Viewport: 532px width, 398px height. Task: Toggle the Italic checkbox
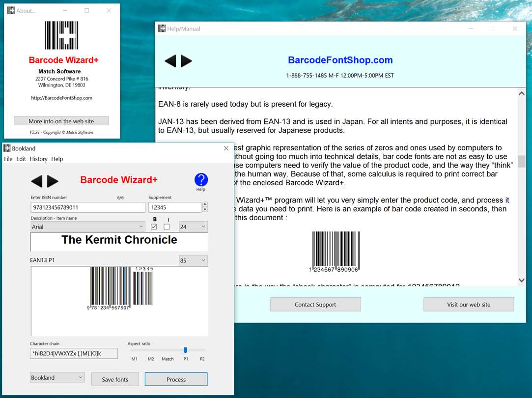(x=167, y=227)
